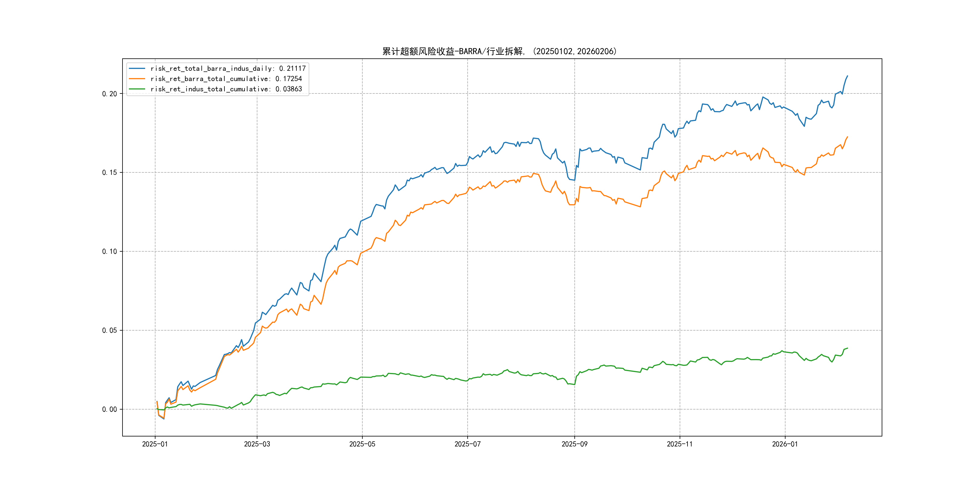980x490 pixels.
Task: Click the 0.20 y-axis tick label
Action: point(109,94)
